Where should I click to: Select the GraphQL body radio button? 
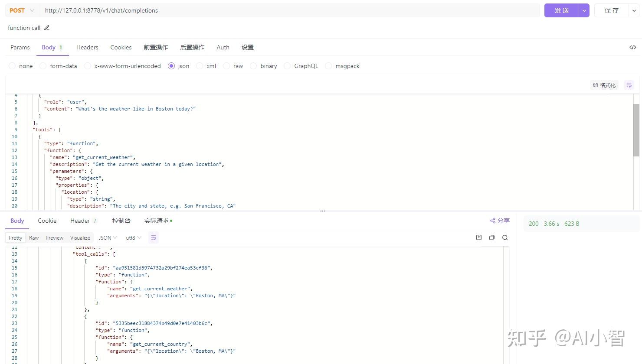pos(287,66)
